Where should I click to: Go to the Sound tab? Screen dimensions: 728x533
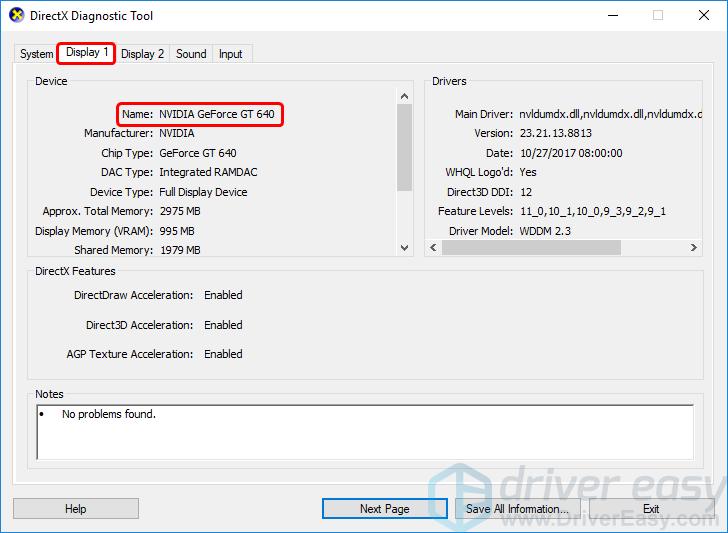(x=191, y=54)
